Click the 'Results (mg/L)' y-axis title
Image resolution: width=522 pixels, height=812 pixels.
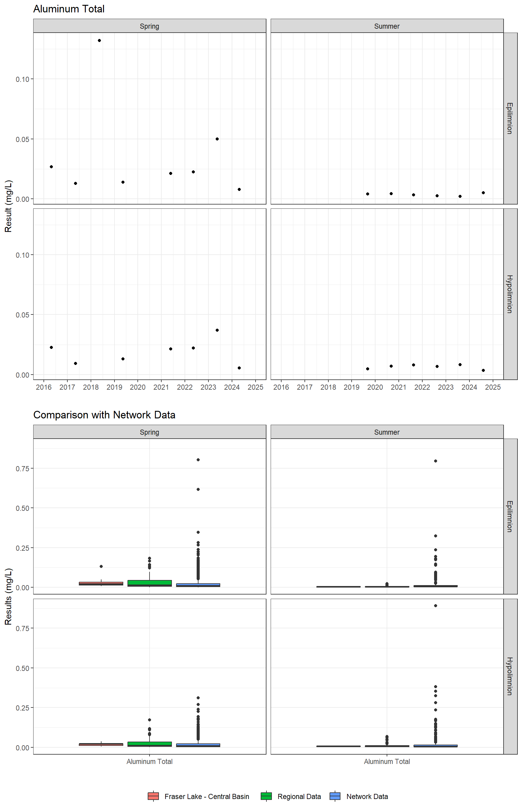click(8, 596)
